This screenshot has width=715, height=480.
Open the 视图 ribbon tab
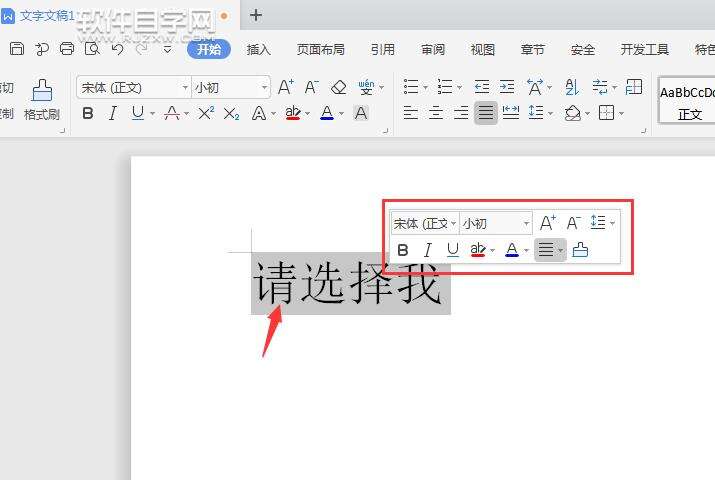(x=482, y=49)
